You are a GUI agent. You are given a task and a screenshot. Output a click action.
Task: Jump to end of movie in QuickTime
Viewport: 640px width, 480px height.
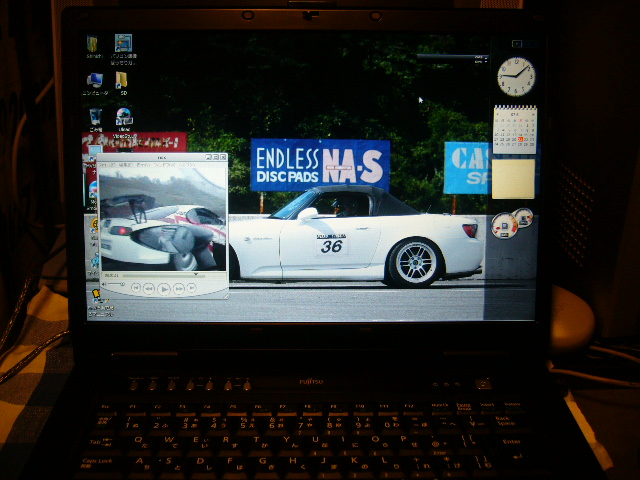pos(191,288)
